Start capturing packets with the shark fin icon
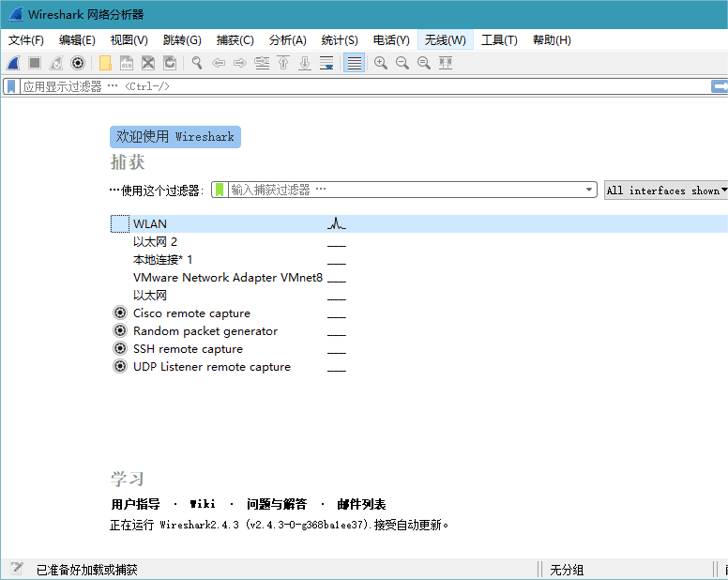The height and width of the screenshot is (580, 728). tap(13, 63)
